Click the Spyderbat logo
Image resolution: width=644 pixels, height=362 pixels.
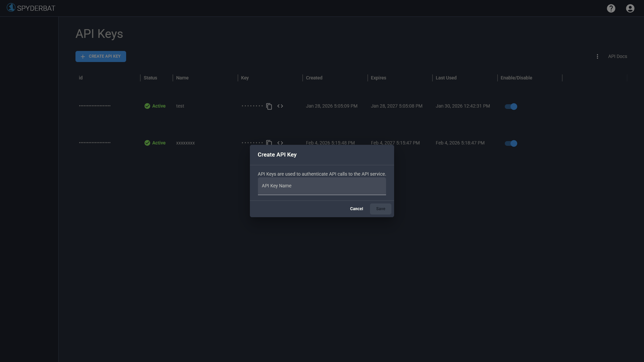pyautogui.click(x=11, y=7)
